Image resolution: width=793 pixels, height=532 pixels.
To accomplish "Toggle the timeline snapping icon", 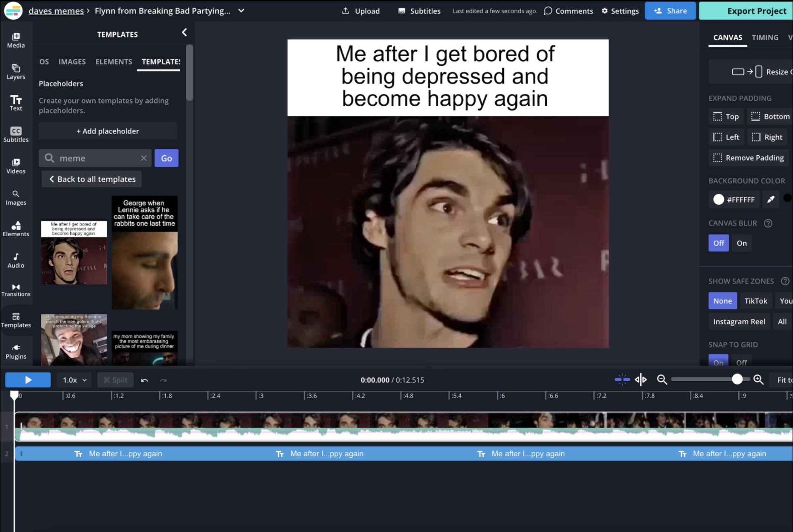I will tap(622, 380).
